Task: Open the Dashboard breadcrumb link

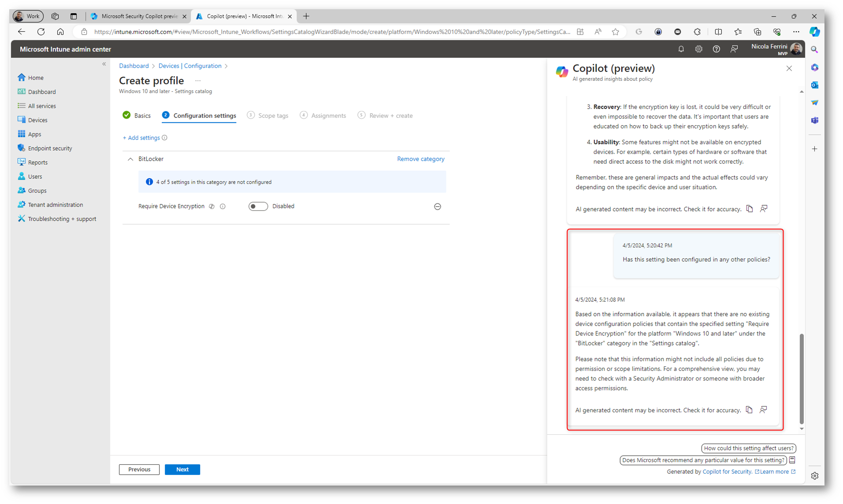Action: pos(134,66)
